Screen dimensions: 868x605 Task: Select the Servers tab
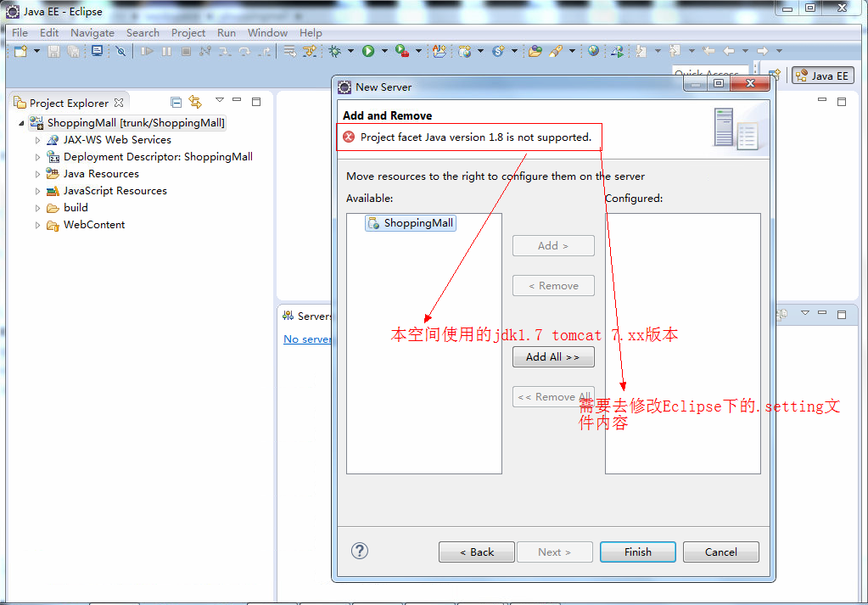306,316
